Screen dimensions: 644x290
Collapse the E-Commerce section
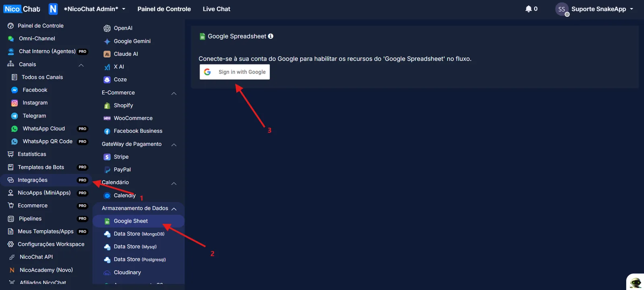(174, 93)
